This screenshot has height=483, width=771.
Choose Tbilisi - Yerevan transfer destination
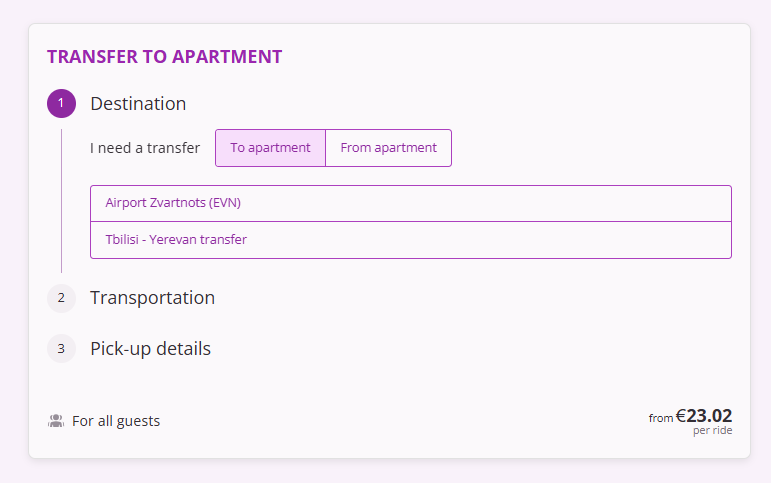(176, 240)
